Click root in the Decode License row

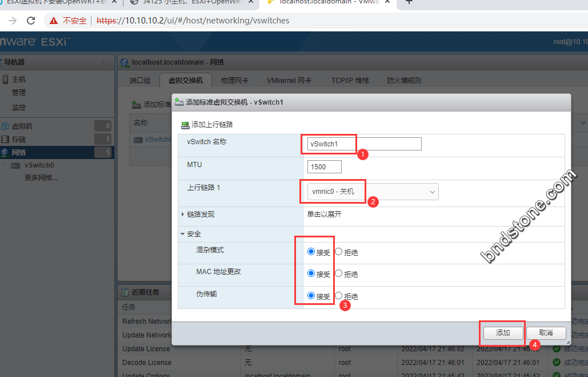tap(345, 363)
